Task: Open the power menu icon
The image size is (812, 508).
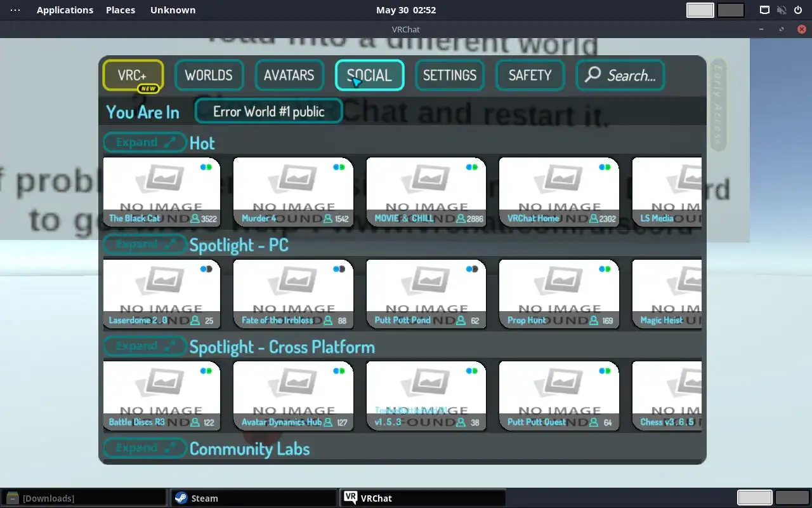Action: [x=798, y=10]
